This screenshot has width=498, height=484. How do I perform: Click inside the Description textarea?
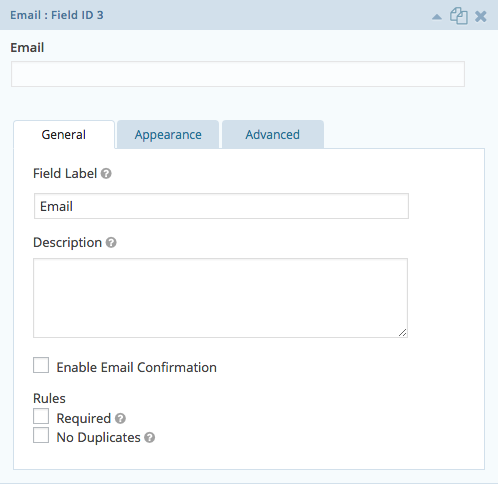click(220, 298)
